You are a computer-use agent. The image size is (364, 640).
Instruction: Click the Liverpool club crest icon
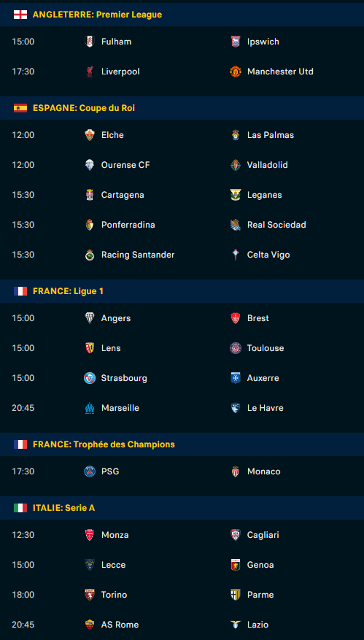(x=90, y=72)
